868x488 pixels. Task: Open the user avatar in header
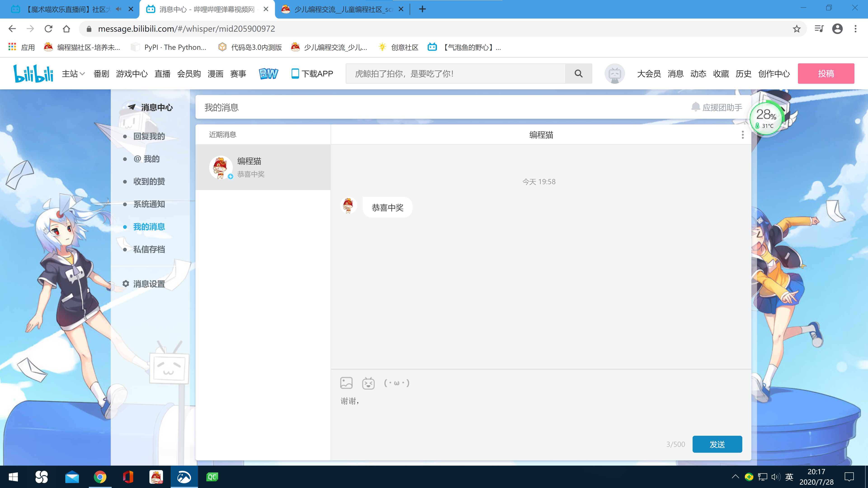click(x=615, y=74)
